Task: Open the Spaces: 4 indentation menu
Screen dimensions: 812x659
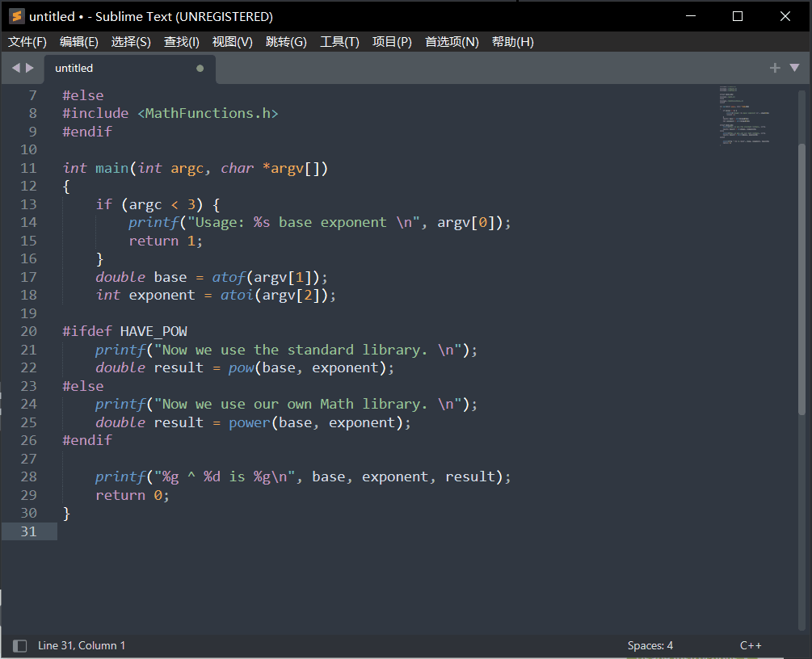Action: pos(650,645)
